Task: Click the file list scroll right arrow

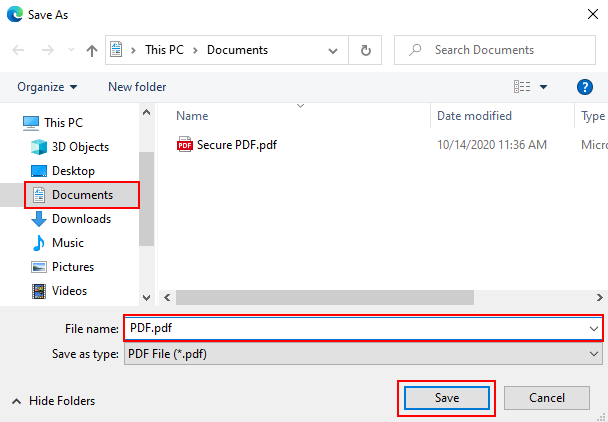Action: tap(600, 297)
